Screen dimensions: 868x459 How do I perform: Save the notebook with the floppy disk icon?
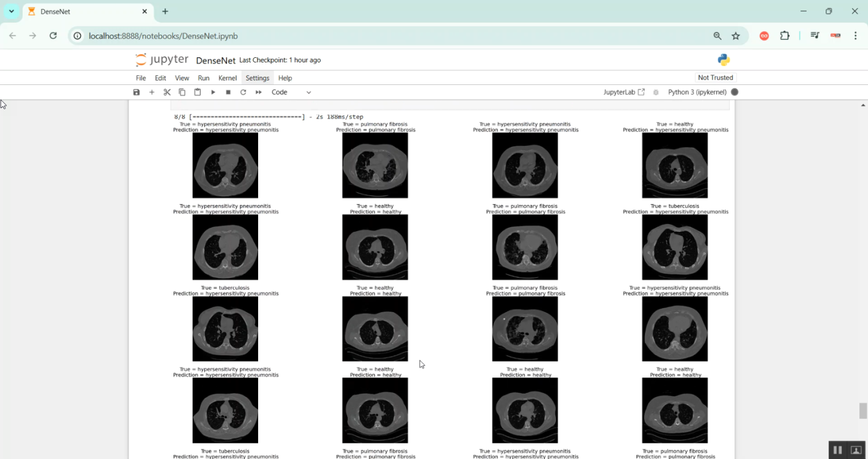(137, 92)
